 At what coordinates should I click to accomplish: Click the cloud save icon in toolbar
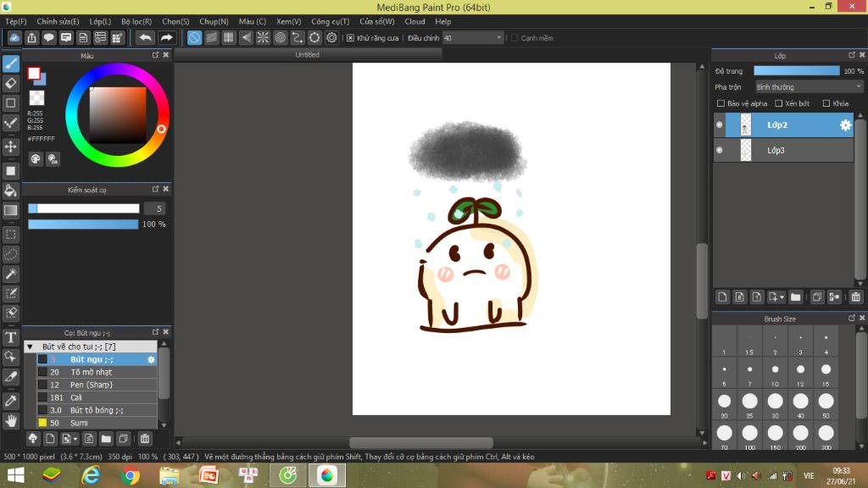14,37
